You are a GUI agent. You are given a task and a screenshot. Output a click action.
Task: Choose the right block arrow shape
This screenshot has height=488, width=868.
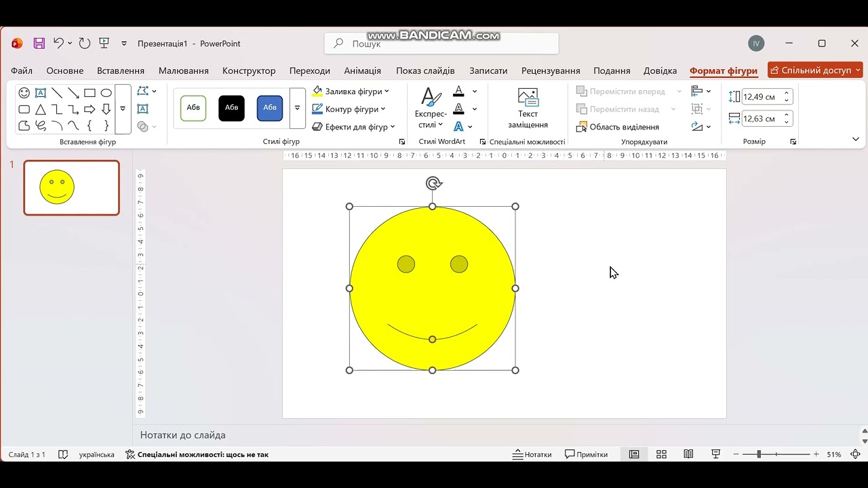(x=90, y=109)
